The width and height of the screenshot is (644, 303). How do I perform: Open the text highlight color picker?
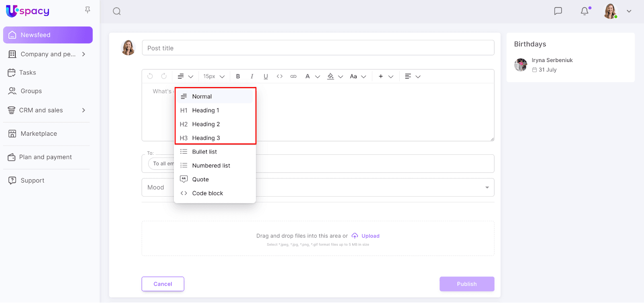(x=334, y=77)
